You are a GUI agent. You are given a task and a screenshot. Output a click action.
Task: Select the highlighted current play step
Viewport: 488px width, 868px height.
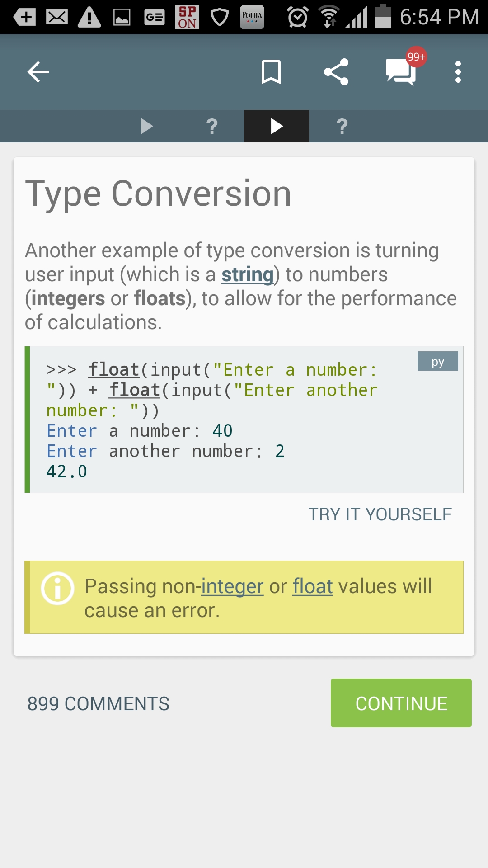[x=277, y=127]
